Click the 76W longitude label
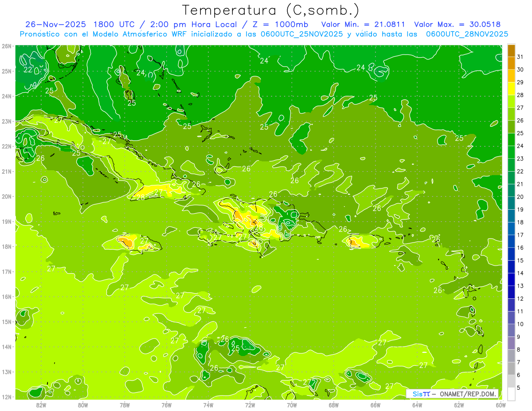 click(166, 404)
